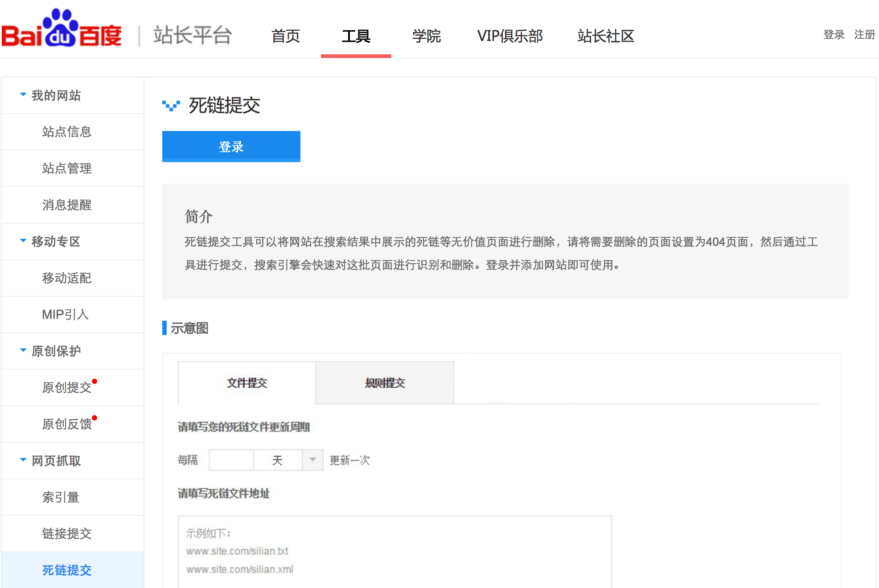The image size is (879, 588).
Task: Click the 更新一次 label text
Action: pyautogui.click(x=350, y=460)
